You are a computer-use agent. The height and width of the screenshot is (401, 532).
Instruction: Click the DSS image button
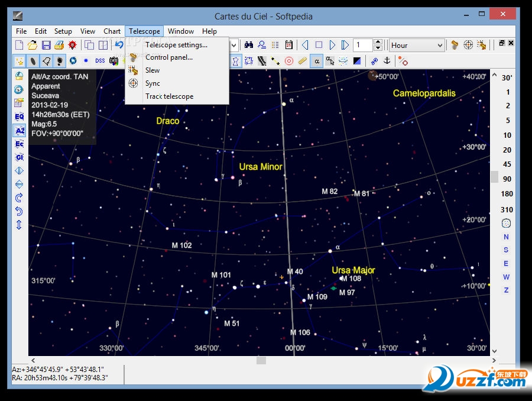100,61
